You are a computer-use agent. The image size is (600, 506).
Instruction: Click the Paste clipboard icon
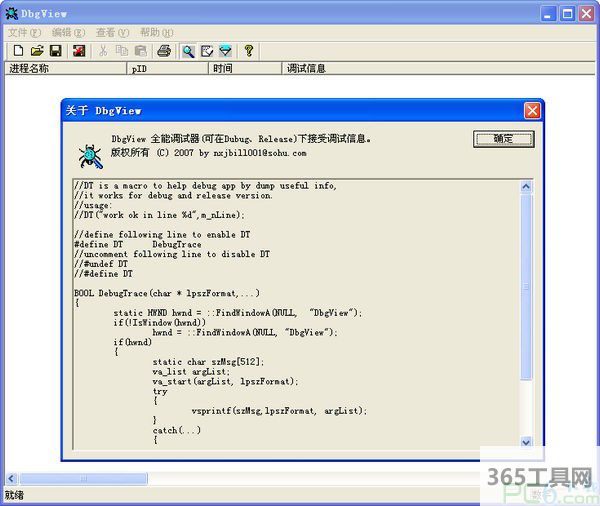tap(140, 51)
